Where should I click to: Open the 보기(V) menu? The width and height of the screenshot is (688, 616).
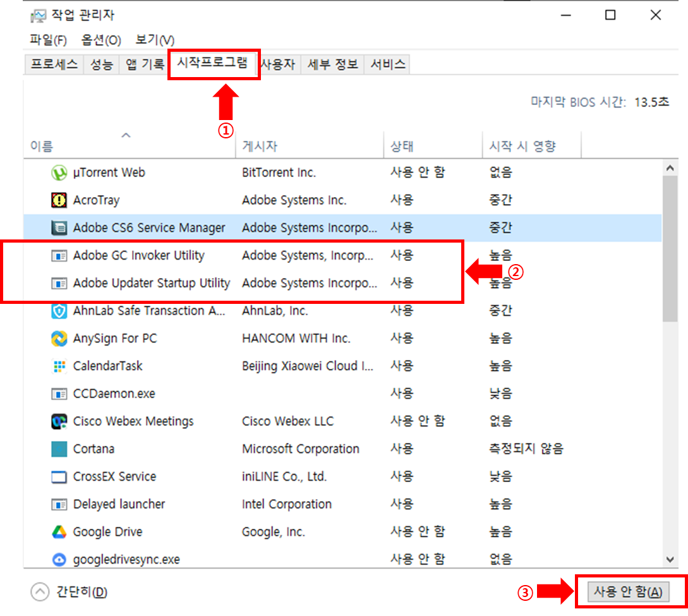[x=155, y=40]
